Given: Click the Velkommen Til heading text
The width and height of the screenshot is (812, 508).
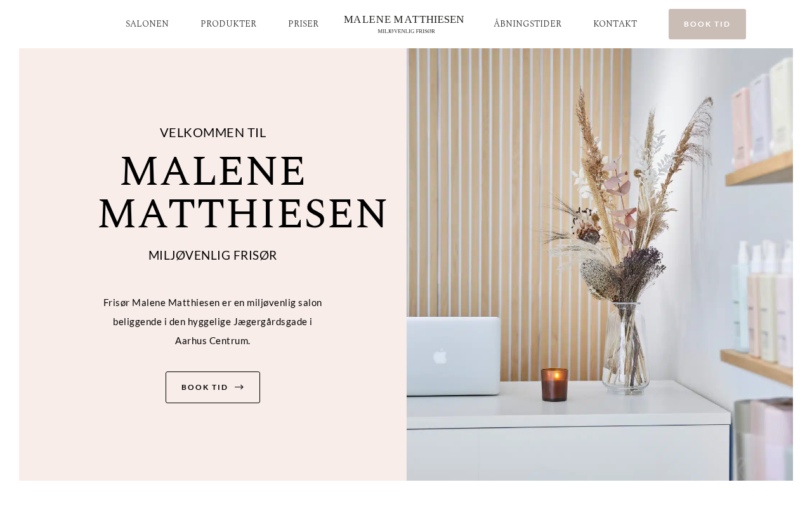Looking at the screenshot, I should 213,133.
